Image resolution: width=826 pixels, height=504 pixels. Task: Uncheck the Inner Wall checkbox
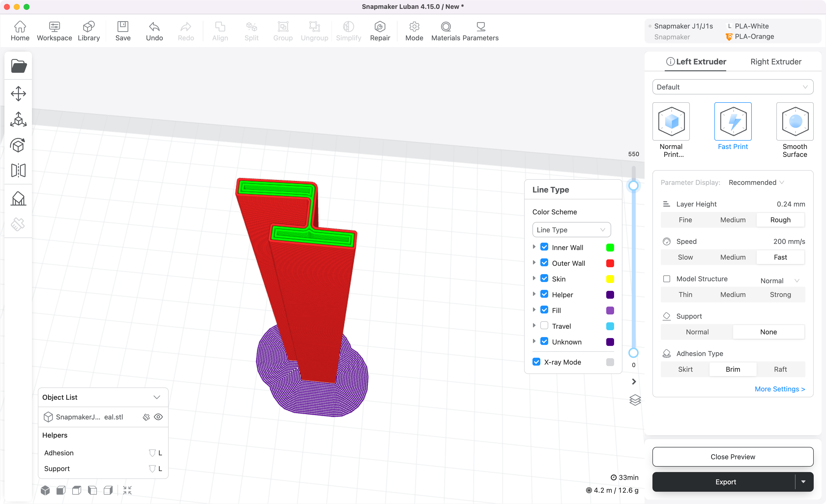pos(545,247)
